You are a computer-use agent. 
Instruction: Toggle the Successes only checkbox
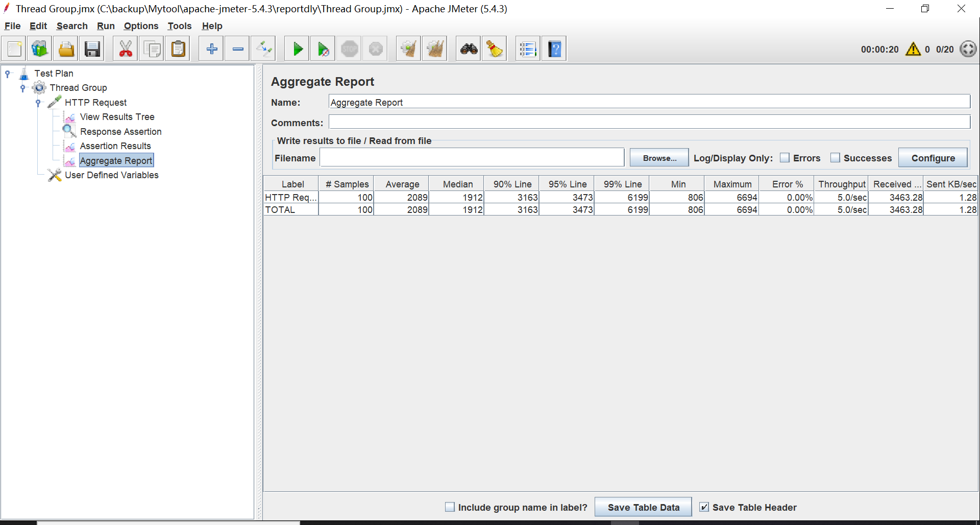click(835, 158)
